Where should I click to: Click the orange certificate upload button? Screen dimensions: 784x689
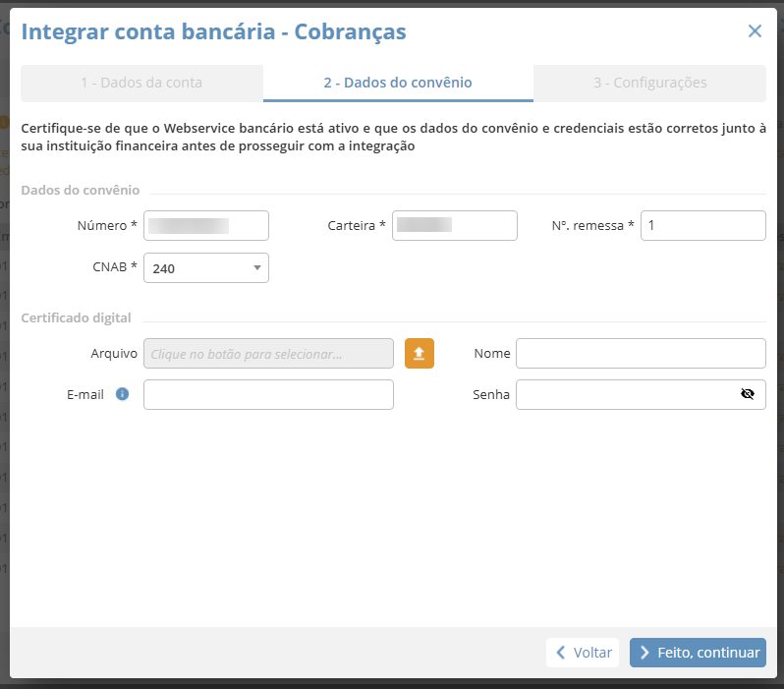pyautogui.click(x=420, y=354)
